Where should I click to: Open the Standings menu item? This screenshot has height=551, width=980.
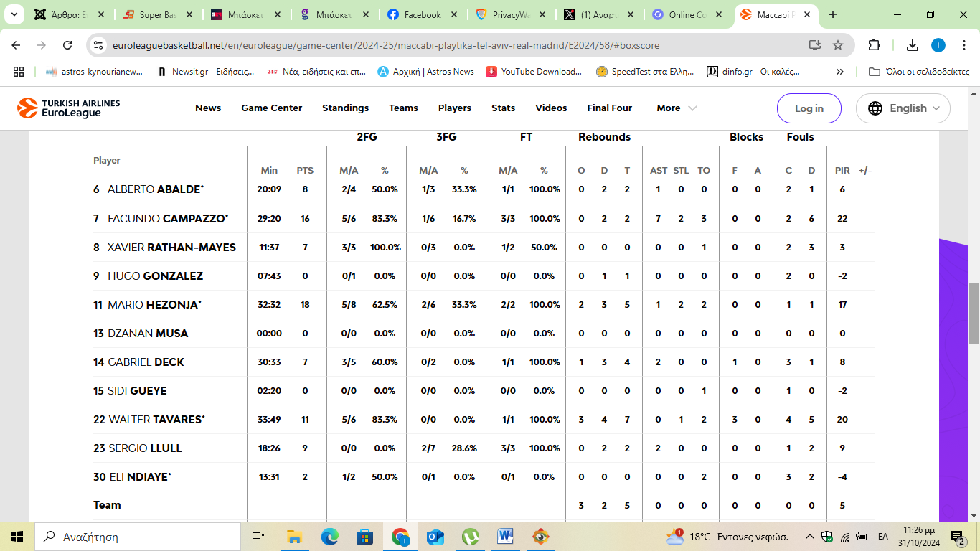click(345, 108)
